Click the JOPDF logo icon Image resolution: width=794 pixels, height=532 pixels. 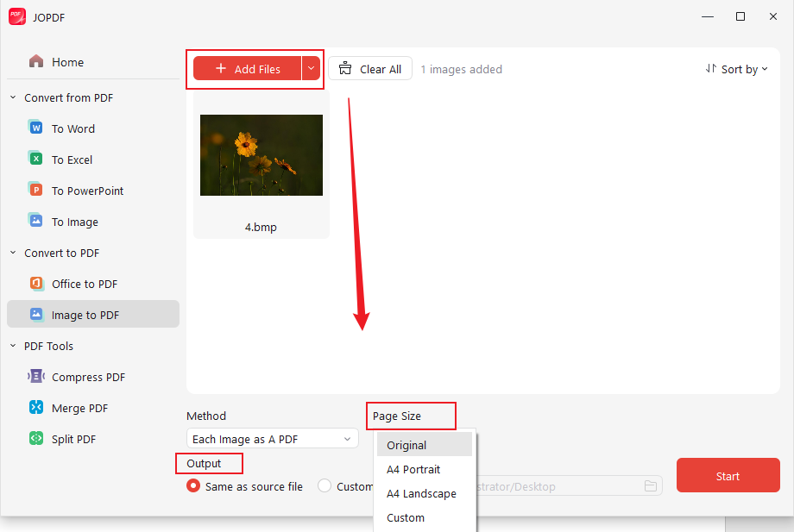click(16, 16)
